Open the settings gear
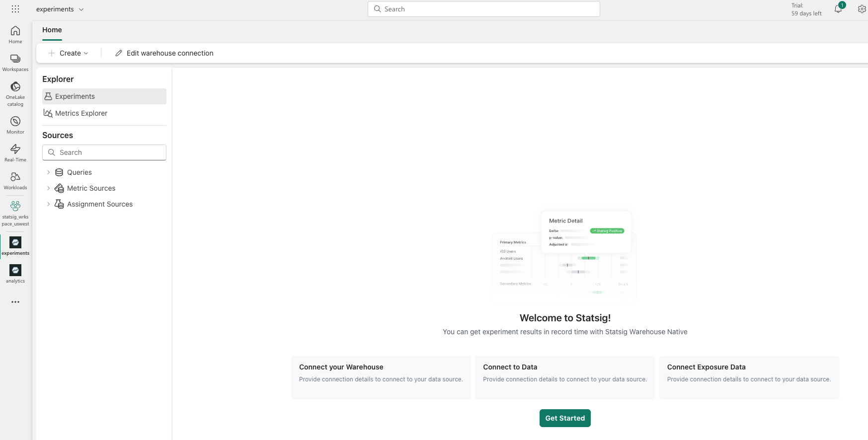 pos(862,9)
